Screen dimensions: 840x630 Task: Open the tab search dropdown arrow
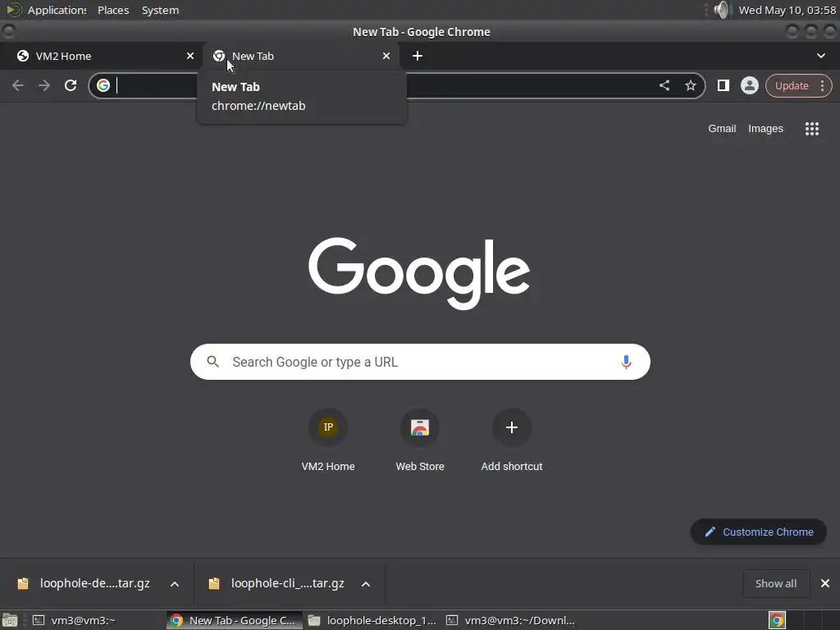820,56
